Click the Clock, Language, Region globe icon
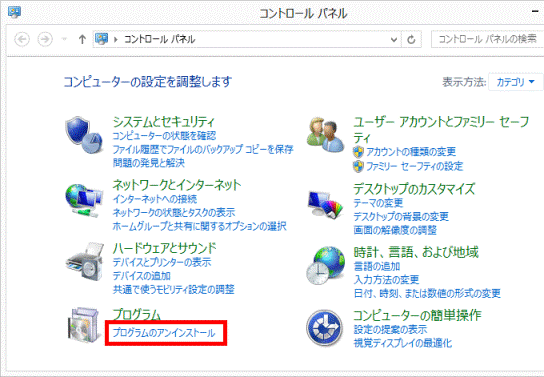This screenshot has height=377, width=544. 325,266
